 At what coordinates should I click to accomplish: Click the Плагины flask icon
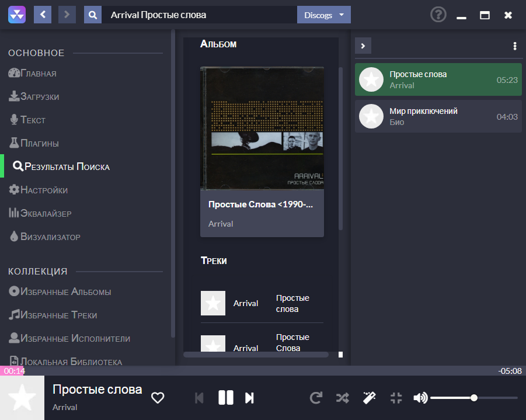14,143
